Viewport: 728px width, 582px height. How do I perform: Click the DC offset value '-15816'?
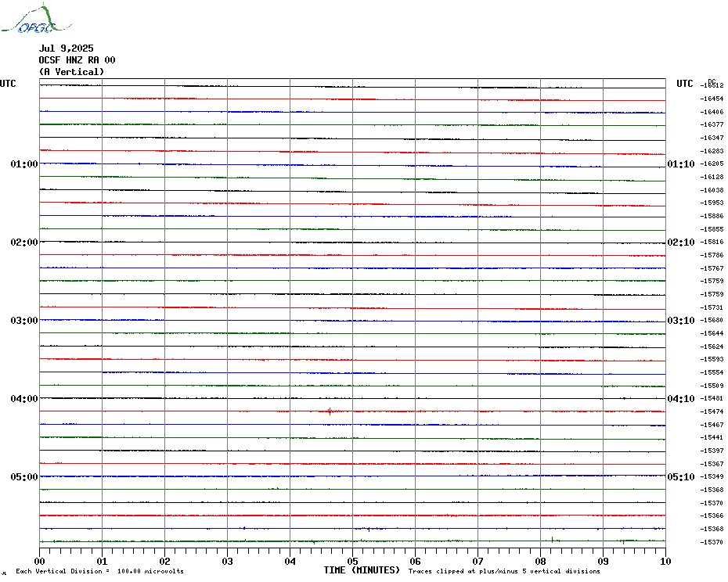[712, 242]
